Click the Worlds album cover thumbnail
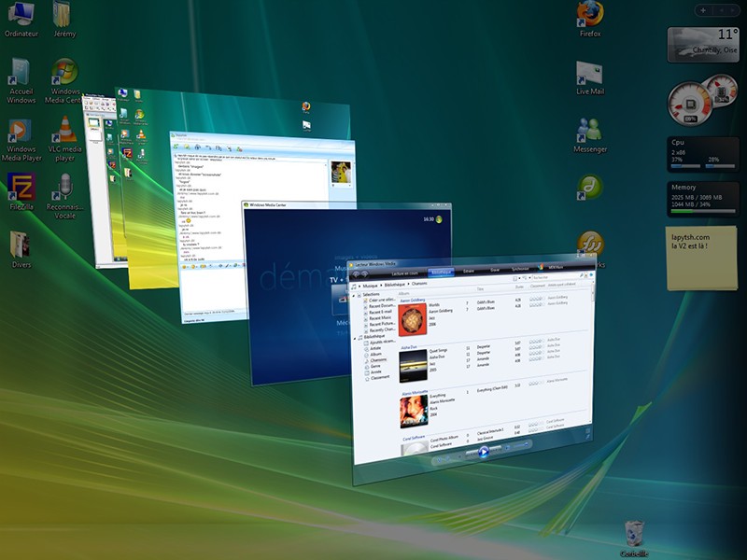 412,320
